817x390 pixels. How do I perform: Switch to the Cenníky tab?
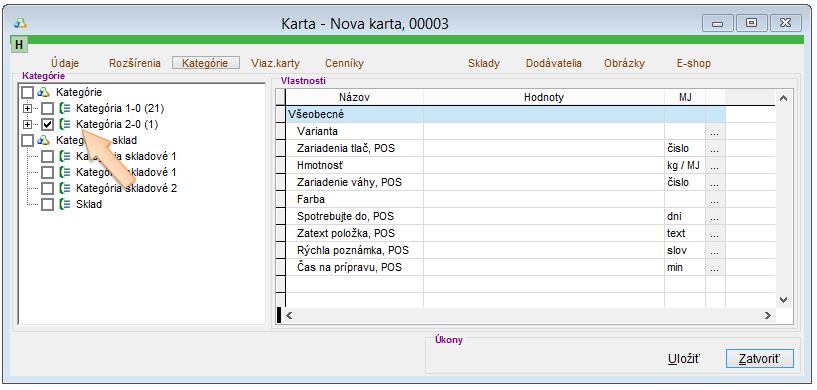point(344,63)
